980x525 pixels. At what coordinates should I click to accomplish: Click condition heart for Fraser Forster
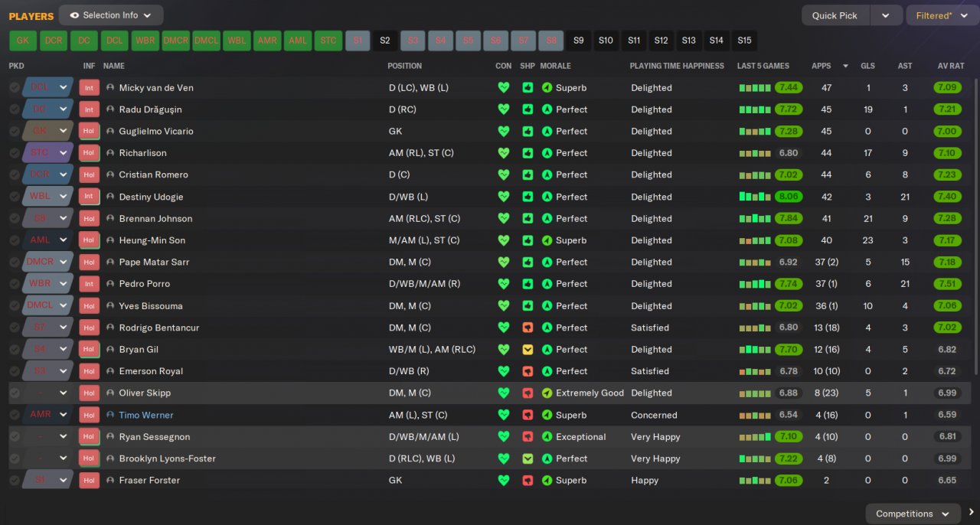tap(503, 481)
